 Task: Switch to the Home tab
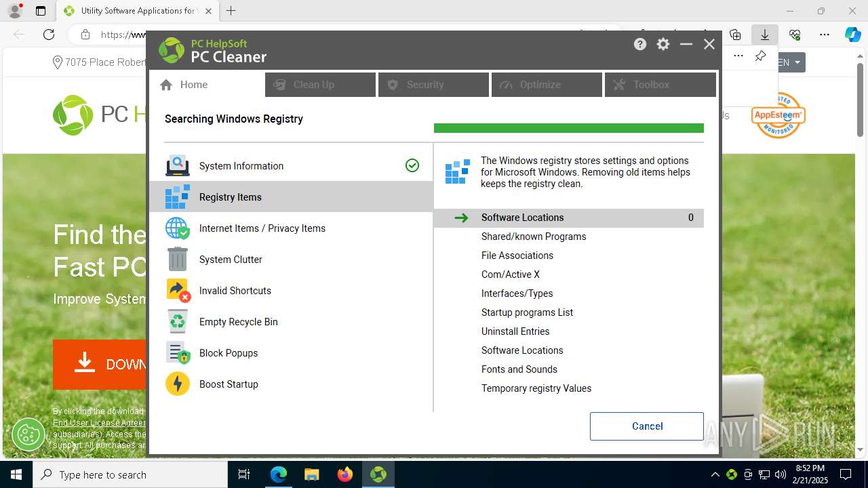[207, 85]
